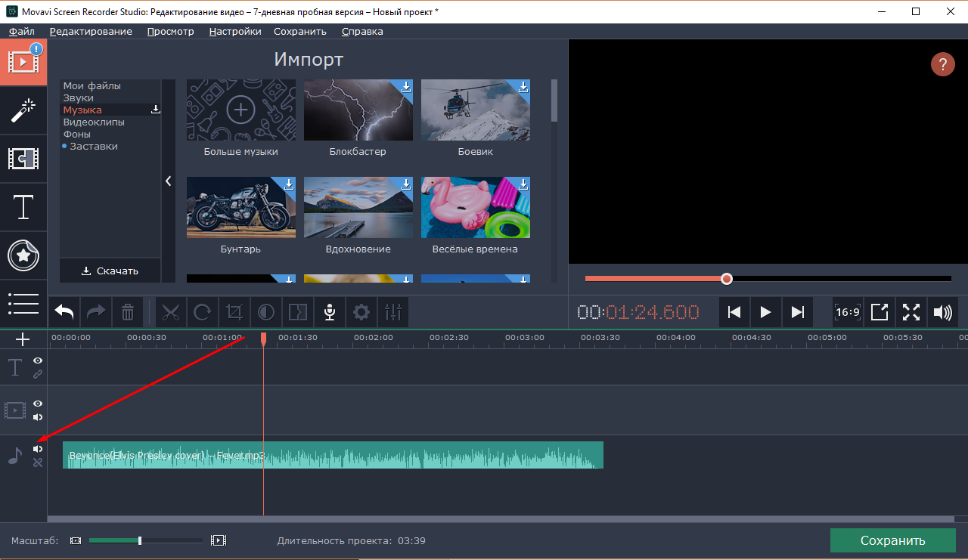Click the green Сохранить button
968x560 pixels.
892,541
